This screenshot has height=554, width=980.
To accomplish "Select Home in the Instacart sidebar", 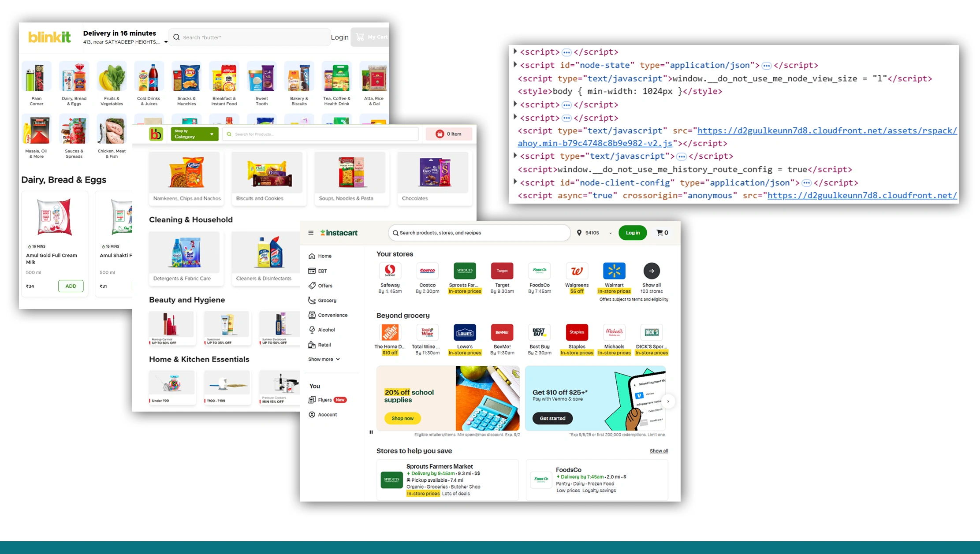I will click(x=324, y=256).
